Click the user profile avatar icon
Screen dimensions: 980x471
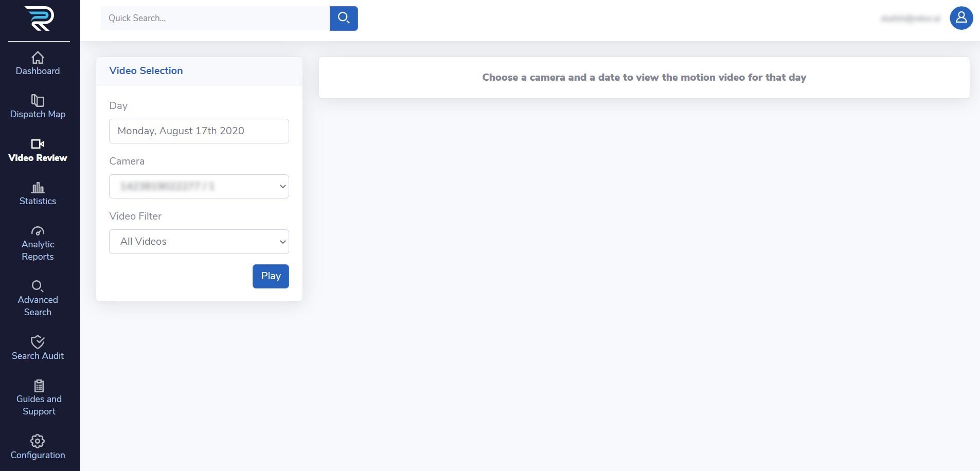(961, 19)
